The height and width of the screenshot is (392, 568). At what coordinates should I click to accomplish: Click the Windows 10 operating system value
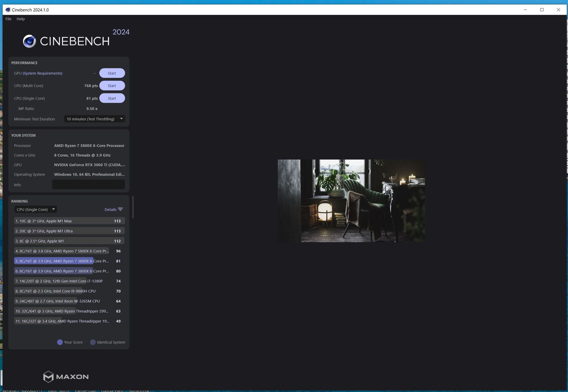tap(89, 175)
